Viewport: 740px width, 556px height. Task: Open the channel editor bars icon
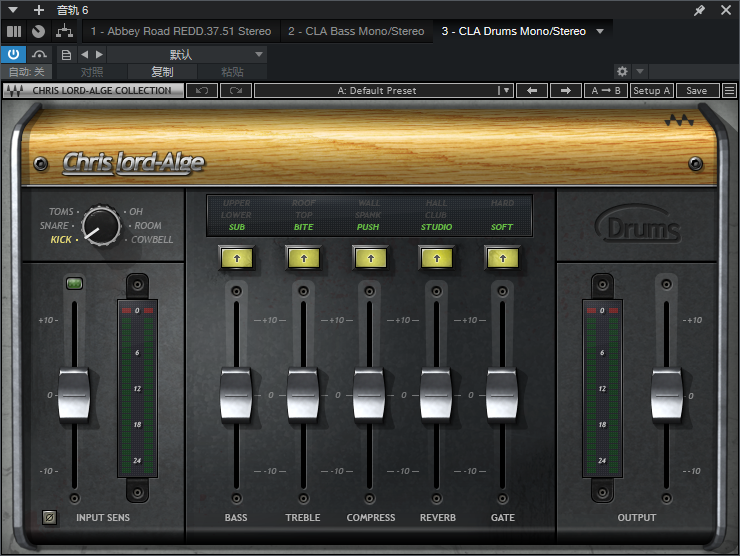tap(14, 31)
